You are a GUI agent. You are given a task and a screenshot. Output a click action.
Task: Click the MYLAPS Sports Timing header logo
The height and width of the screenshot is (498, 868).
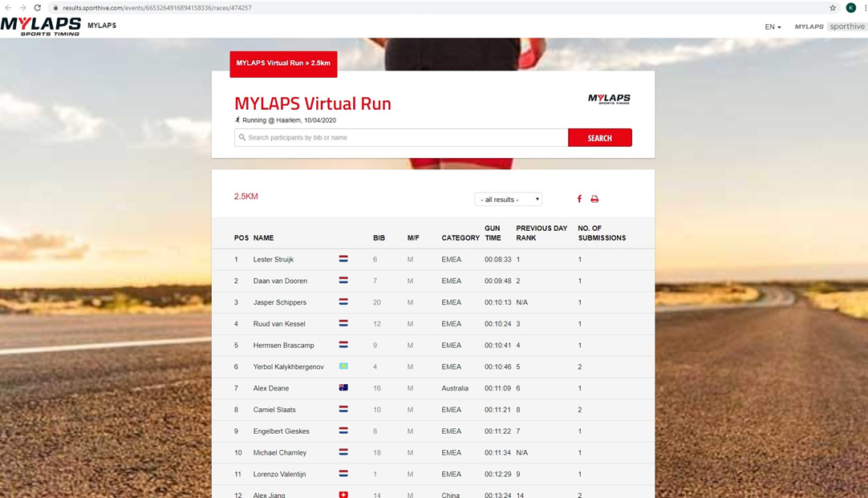(x=41, y=26)
